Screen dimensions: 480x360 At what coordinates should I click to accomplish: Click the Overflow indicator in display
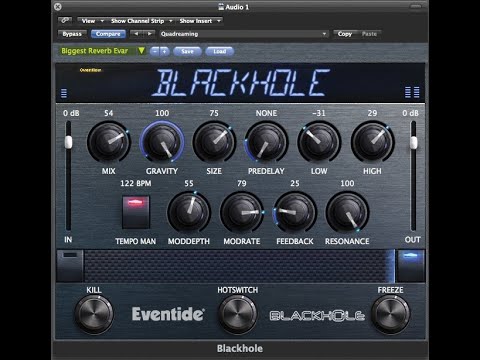[90, 70]
